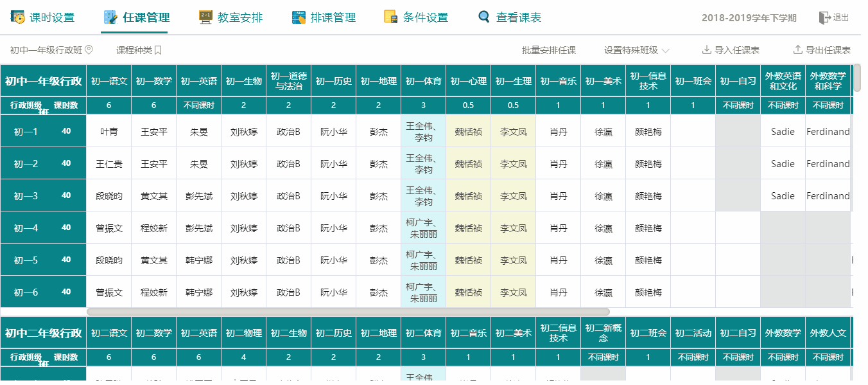
Task: Click the 退出 exit door icon
Action: 824,18
